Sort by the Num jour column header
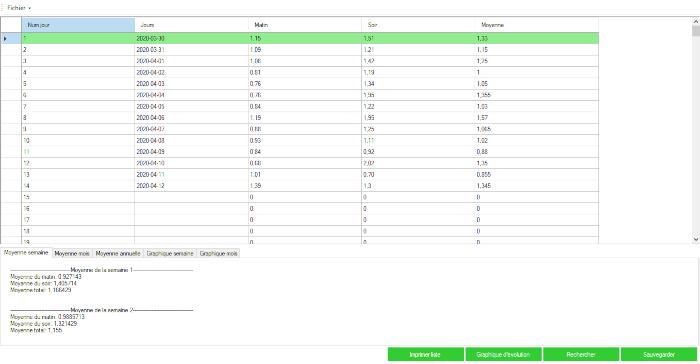Image resolution: width=700 pixels, height=364 pixels. [78, 25]
